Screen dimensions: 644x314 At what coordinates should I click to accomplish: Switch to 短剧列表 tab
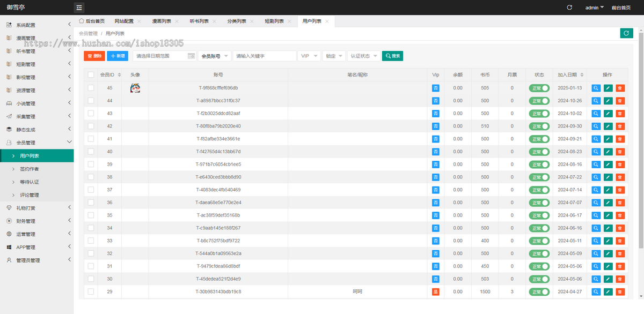pyautogui.click(x=274, y=21)
